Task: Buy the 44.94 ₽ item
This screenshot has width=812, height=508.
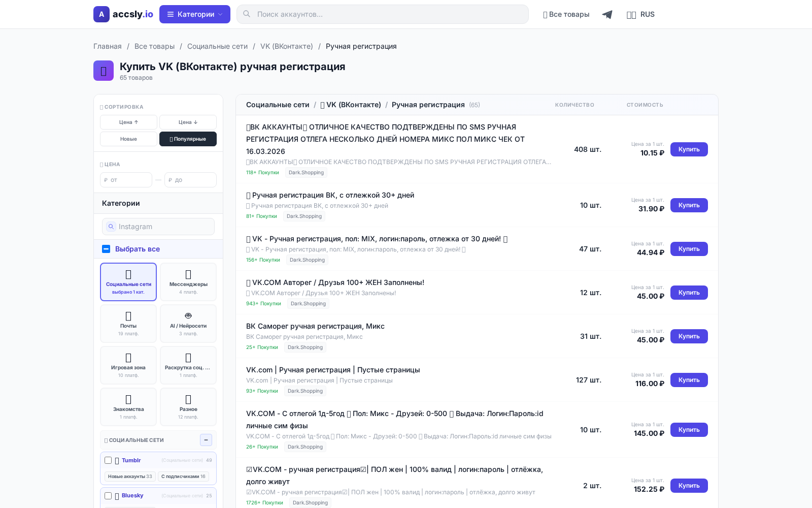Action: click(x=689, y=249)
